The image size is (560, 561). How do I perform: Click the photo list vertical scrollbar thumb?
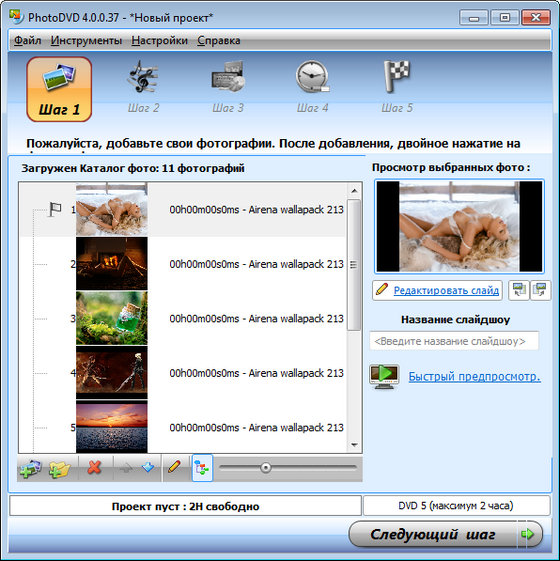tap(354, 265)
